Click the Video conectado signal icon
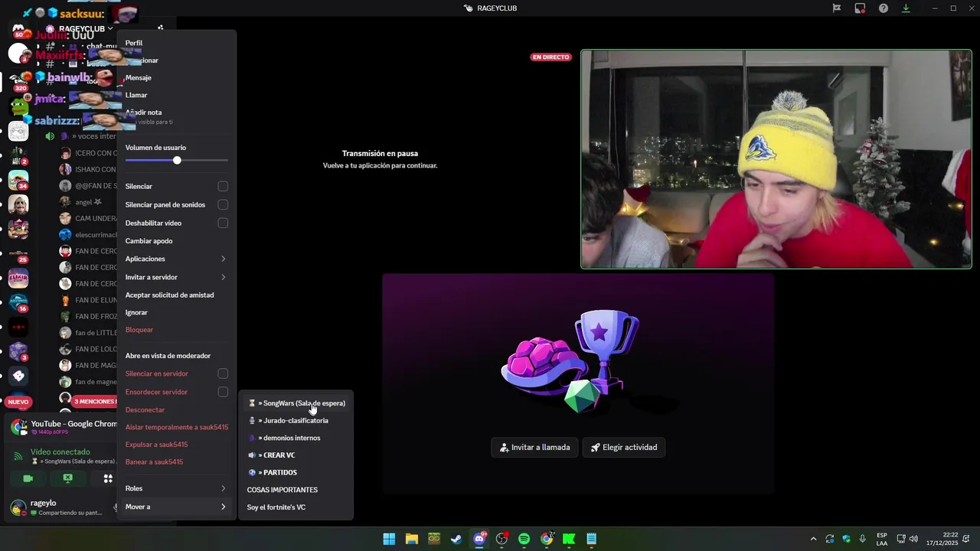This screenshot has width=980, height=551. pos(18,457)
